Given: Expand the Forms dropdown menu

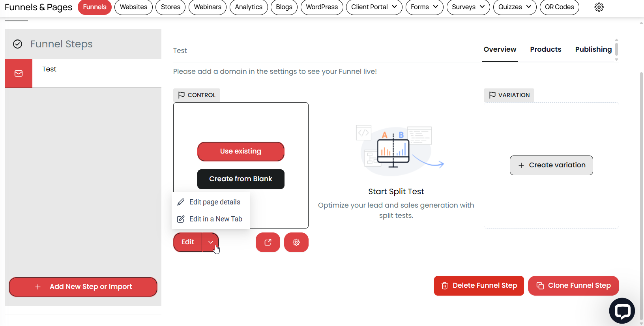Looking at the screenshot, I should click(424, 7).
